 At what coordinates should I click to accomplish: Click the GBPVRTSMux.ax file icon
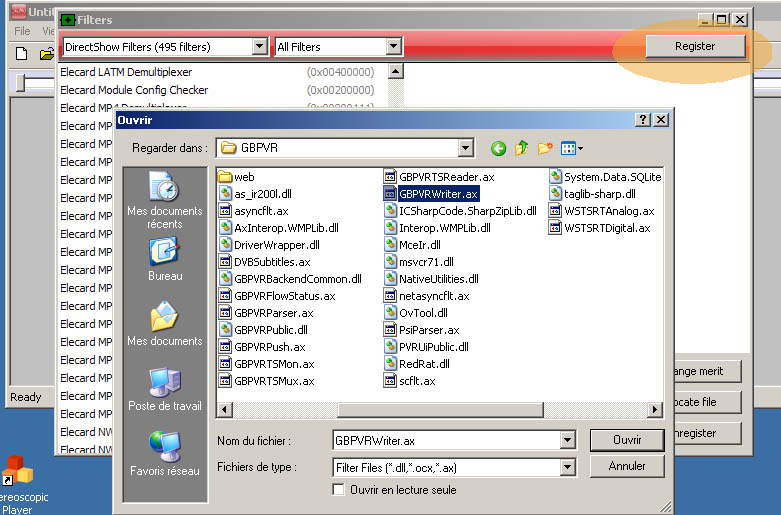click(226, 381)
